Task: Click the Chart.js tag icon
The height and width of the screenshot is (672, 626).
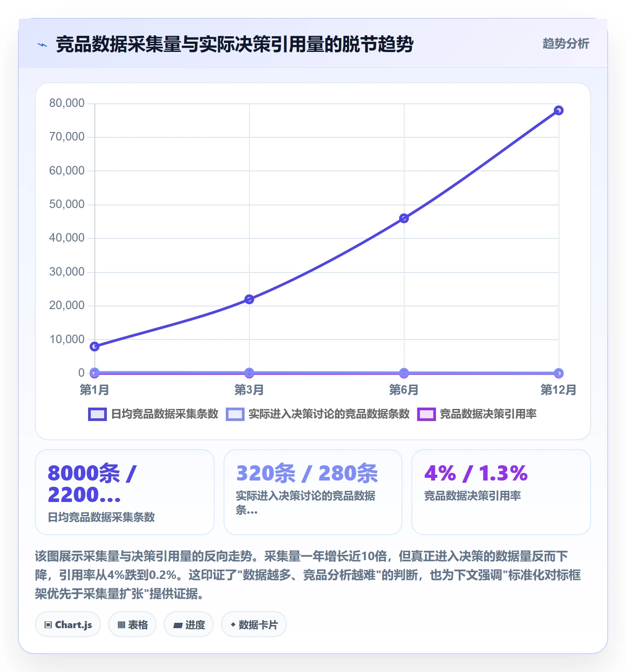Action: click(48, 625)
